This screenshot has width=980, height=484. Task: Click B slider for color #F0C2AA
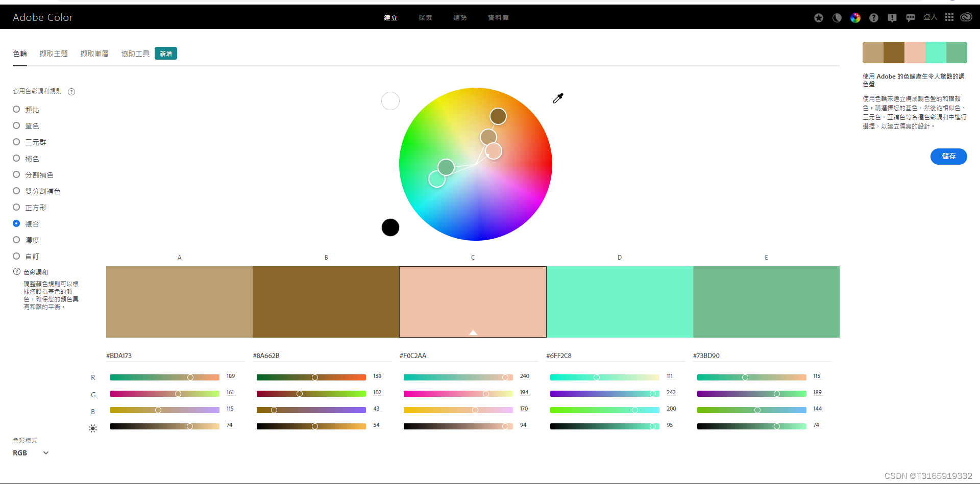(458, 410)
